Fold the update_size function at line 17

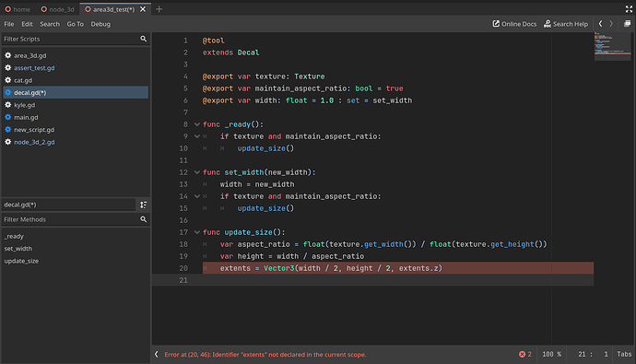click(196, 232)
